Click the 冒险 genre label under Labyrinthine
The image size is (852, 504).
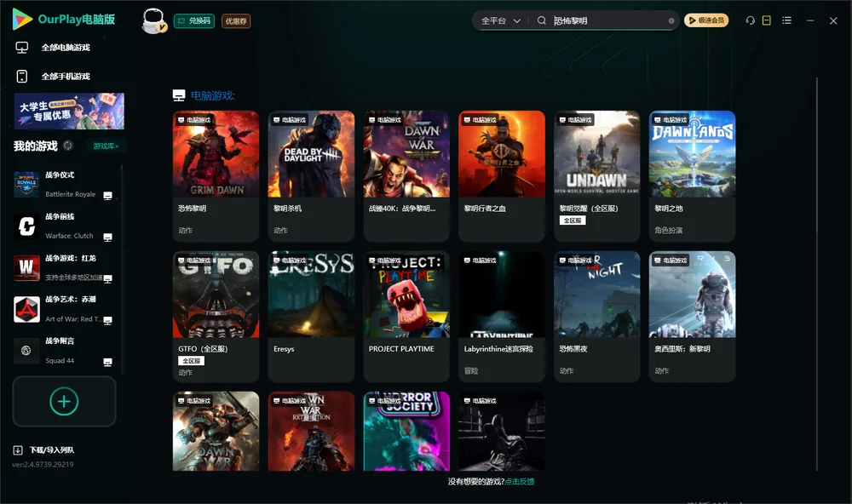(x=471, y=371)
